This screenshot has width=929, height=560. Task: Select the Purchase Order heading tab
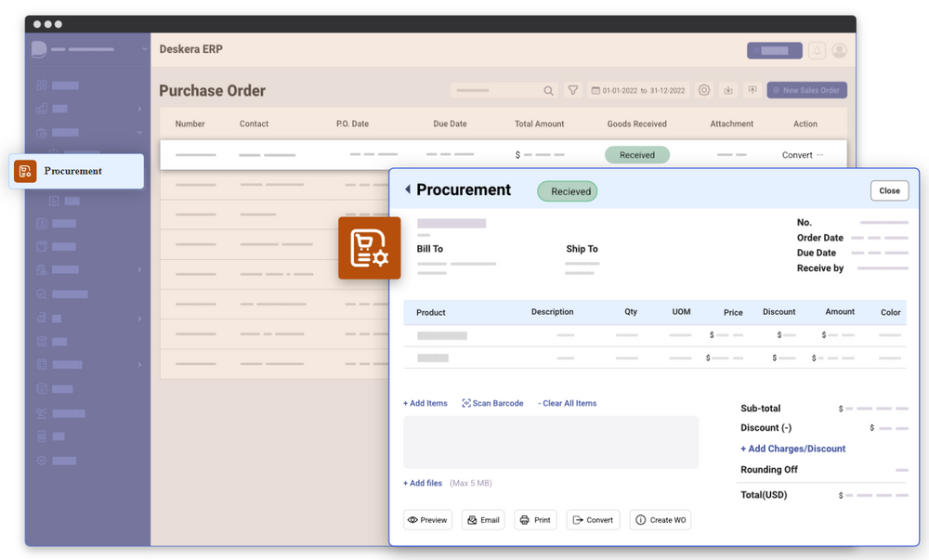(x=212, y=90)
